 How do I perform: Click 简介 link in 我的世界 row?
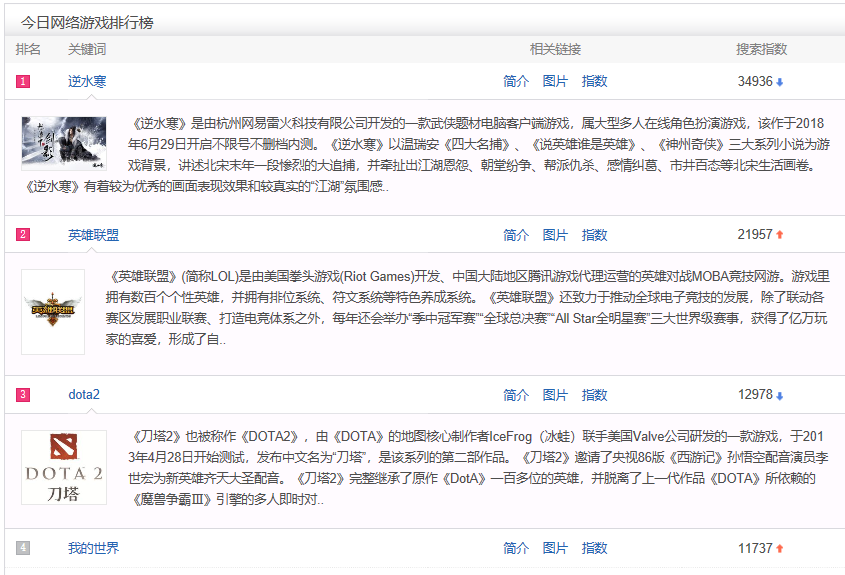click(516, 548)
